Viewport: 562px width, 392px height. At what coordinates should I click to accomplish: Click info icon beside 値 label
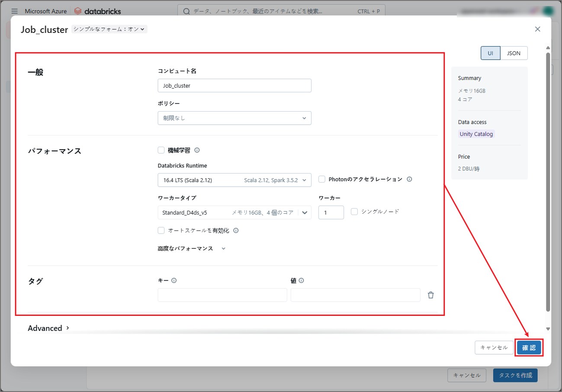[301, 280]
